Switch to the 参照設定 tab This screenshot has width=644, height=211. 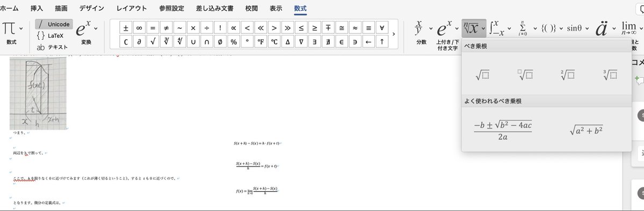point(172,8)
